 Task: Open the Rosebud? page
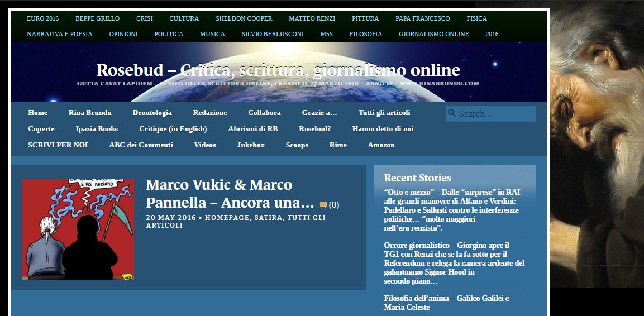pos(315,129)
